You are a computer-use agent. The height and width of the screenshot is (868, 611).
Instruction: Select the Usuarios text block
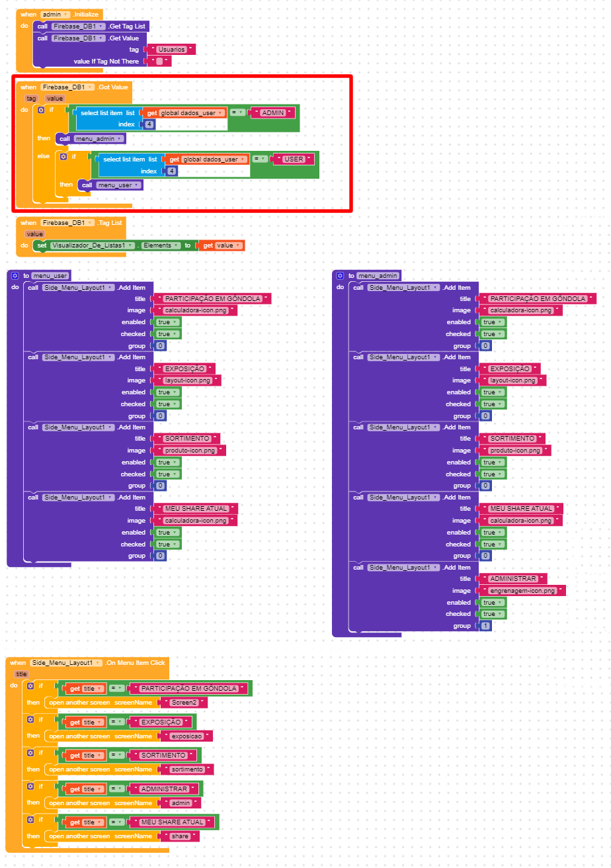point(172,50)
